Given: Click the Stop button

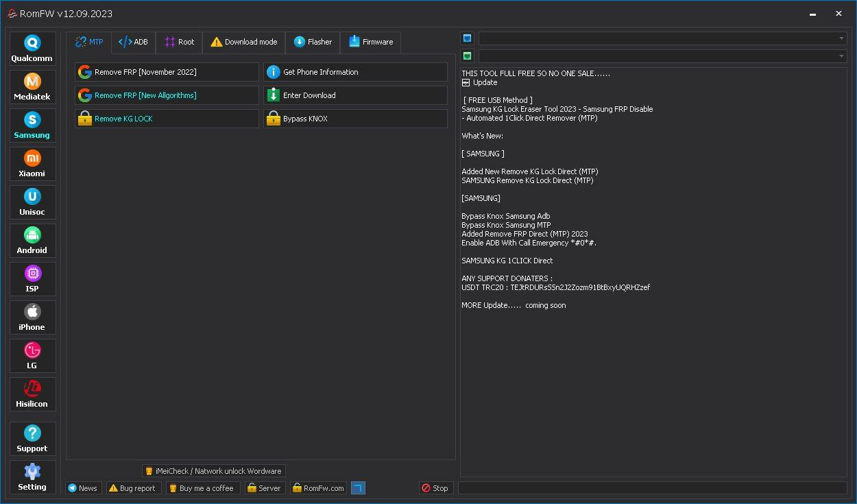Looking at the screenshot, I should pyautogui.click(x=435, y=488).
